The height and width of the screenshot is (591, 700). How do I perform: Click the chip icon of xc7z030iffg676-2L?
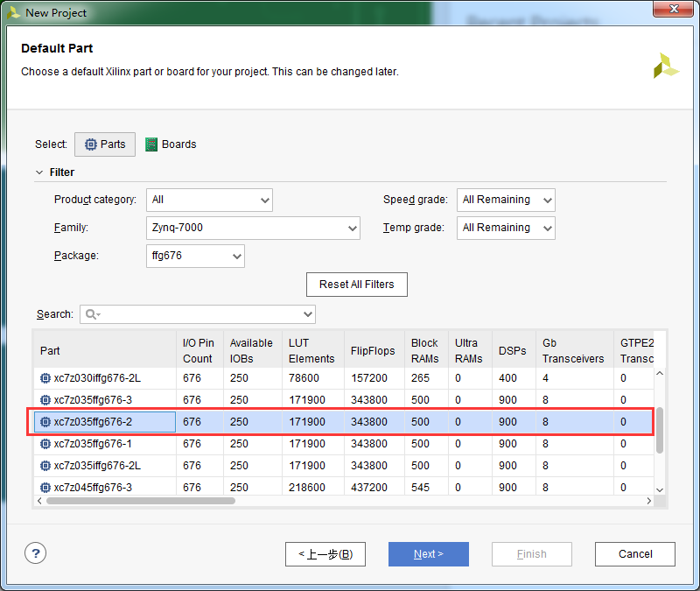point(45,378)
